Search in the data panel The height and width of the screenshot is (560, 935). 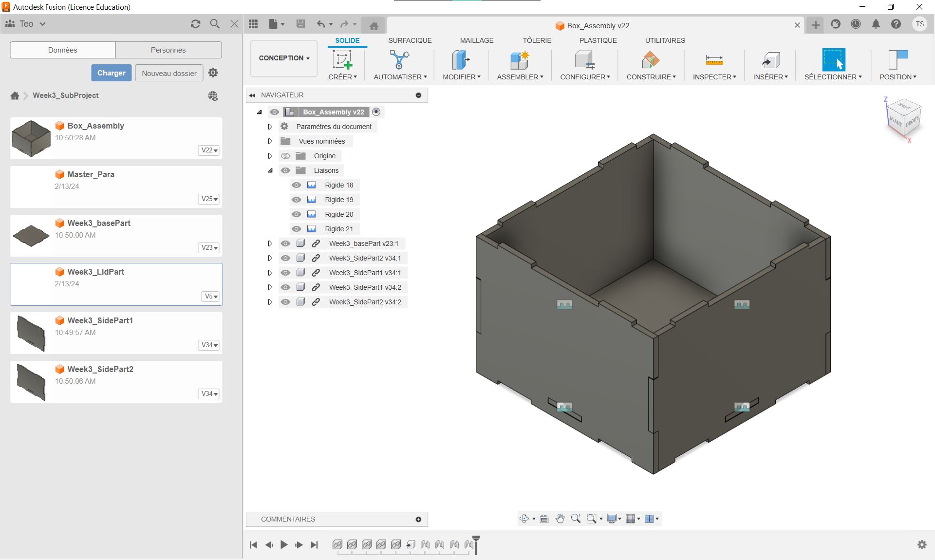coord(215,24)
